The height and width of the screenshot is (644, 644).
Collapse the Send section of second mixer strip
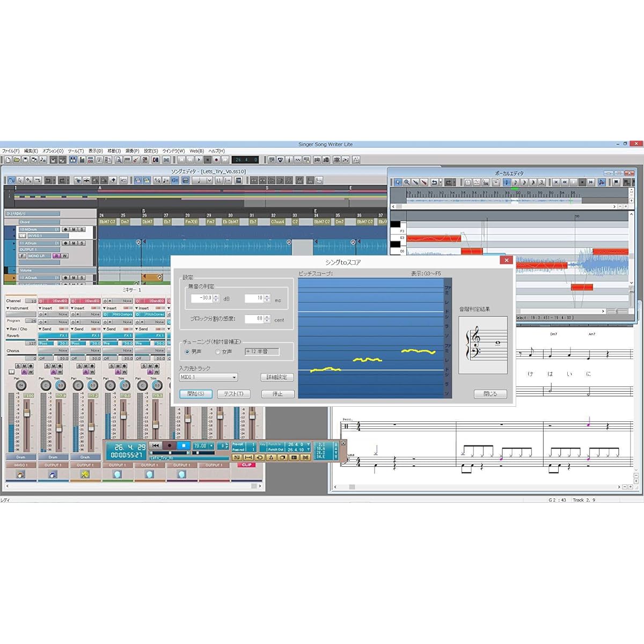click(40, 329)
